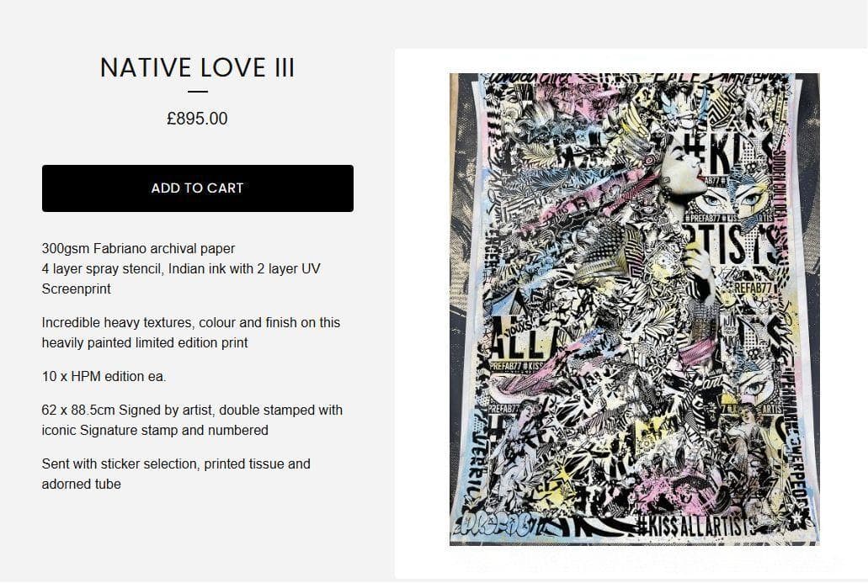
Task: Click the 300gsm Fabriano archival paper line
Action: tap(138, 248)
